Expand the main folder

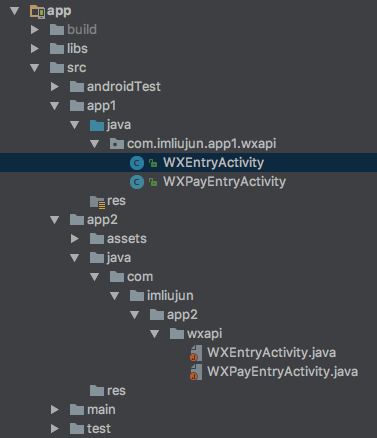(54, 410)
